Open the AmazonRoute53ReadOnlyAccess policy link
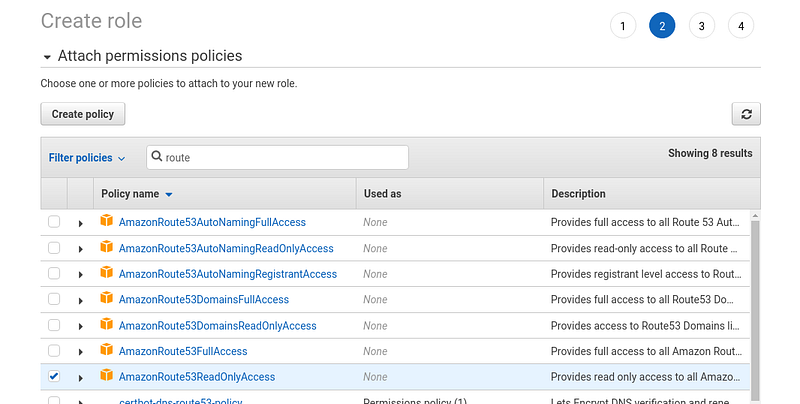The image size is (800, 404). [x=197, y=377]
